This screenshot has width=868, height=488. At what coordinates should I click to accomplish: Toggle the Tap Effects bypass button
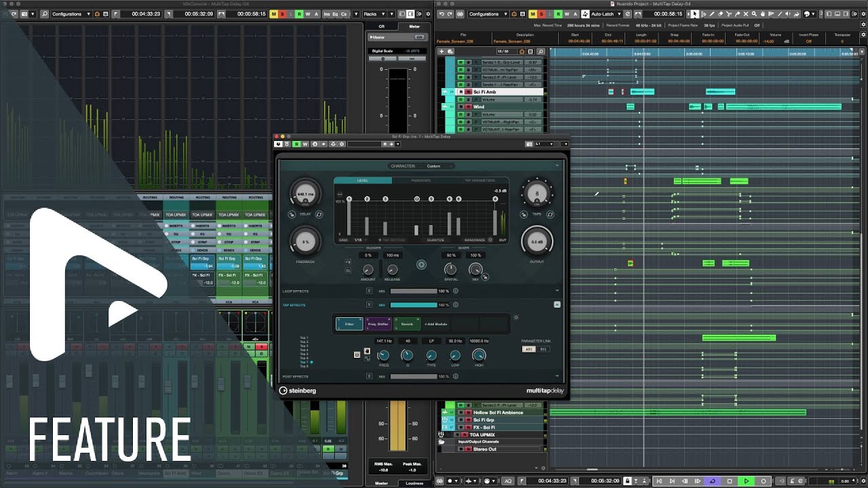[369, 305]
